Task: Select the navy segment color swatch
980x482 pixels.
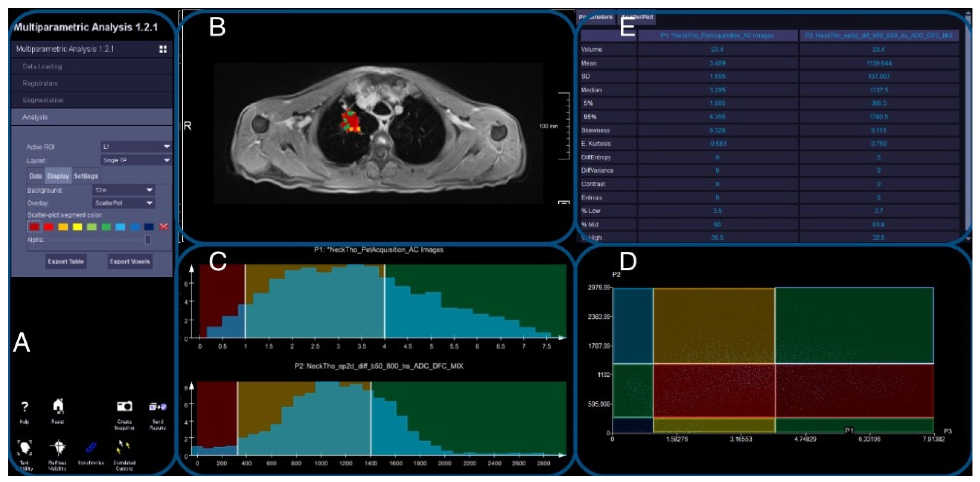Action: tap(149, 227)
